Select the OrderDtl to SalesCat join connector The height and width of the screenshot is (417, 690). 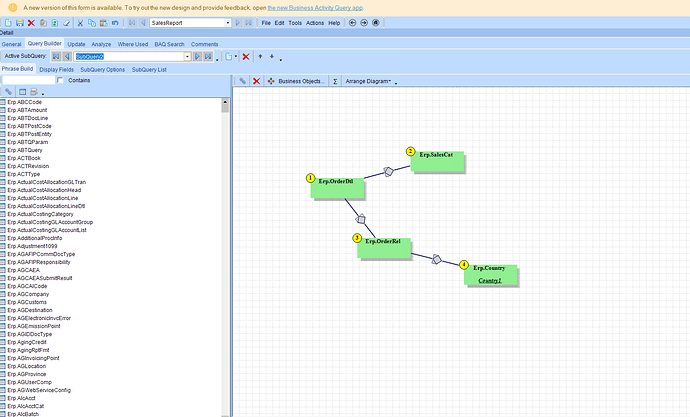coord(388,172)
